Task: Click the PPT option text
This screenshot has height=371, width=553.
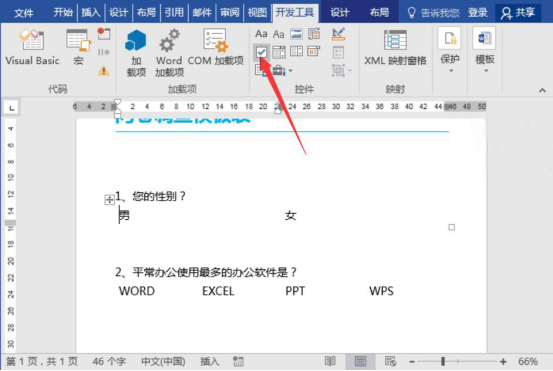Action: click(295, 291)
